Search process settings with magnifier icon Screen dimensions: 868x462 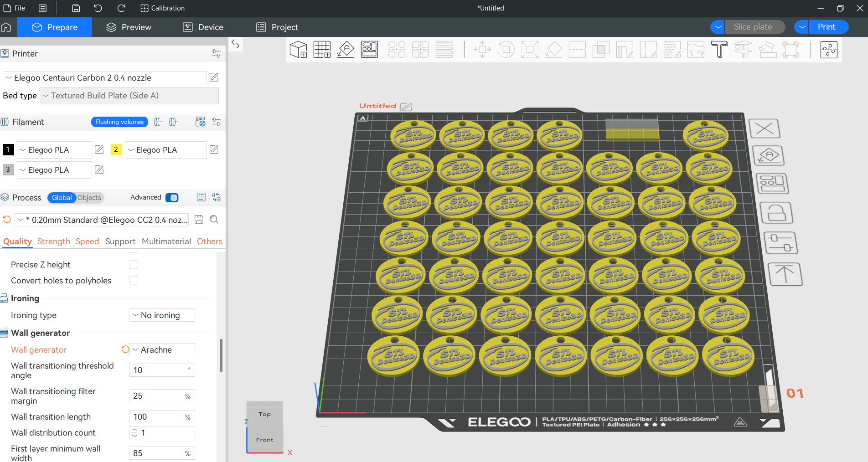pyautogui.click(x=214, y=220)
